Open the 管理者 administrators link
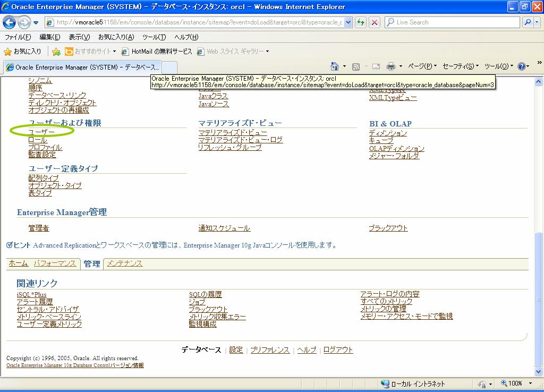544x392 pixels. [38, 228]
